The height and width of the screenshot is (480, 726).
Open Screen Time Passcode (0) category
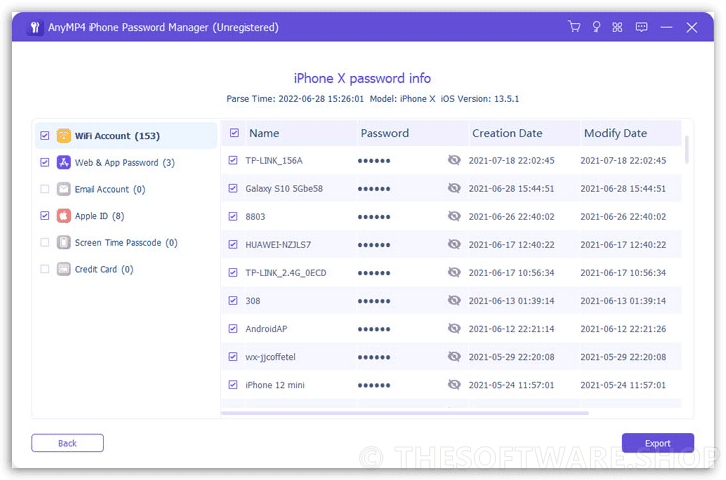tap(126, 243)
